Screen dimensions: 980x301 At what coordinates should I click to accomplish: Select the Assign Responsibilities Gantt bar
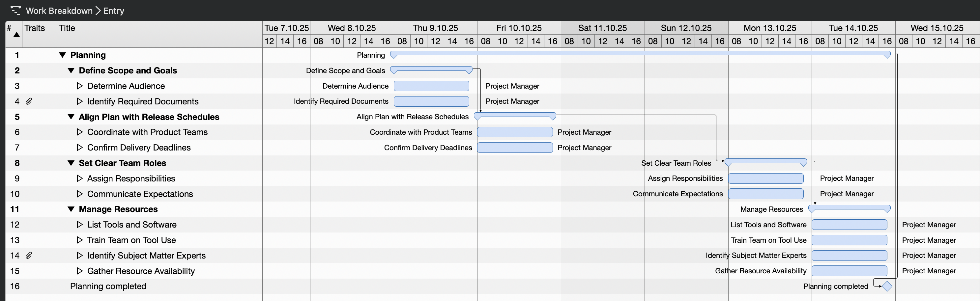[x=766, y=178]
